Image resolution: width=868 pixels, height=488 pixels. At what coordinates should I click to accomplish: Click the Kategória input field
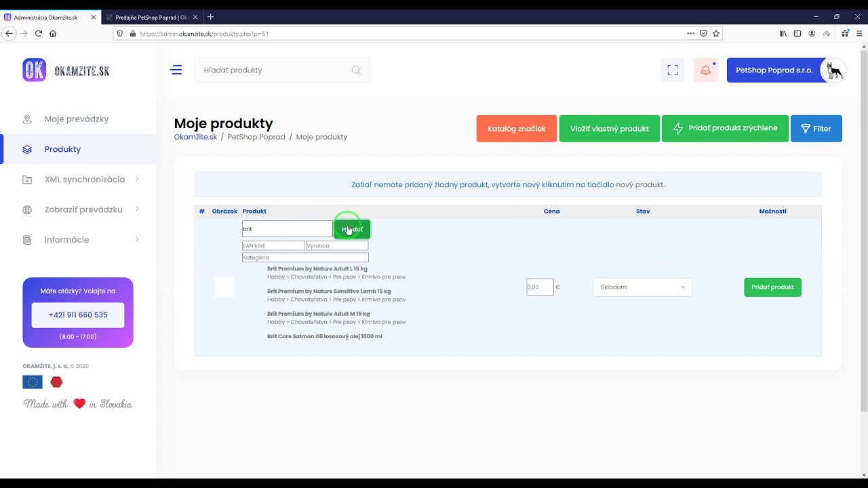(305, 258)
